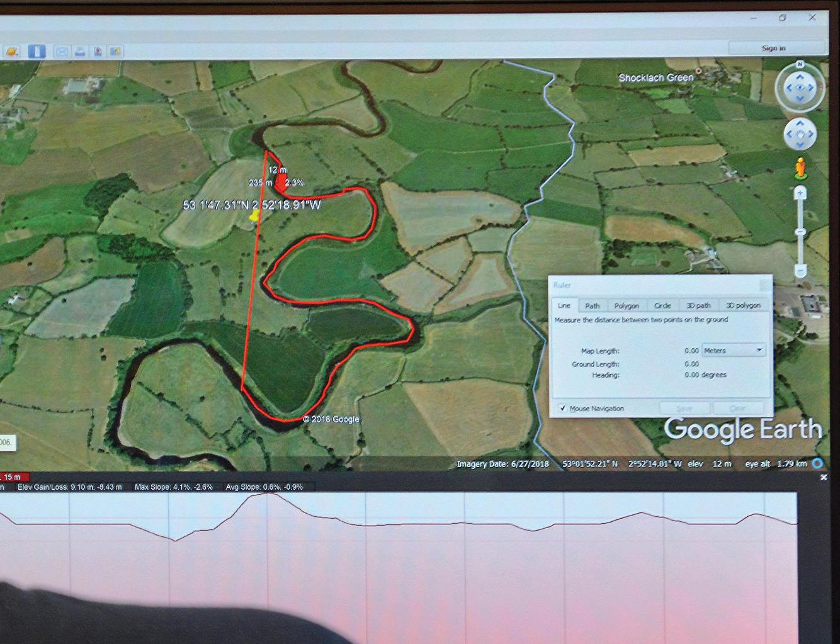Open the planet switcher in the toolbar
840x644 pixels.
[12, 51]
